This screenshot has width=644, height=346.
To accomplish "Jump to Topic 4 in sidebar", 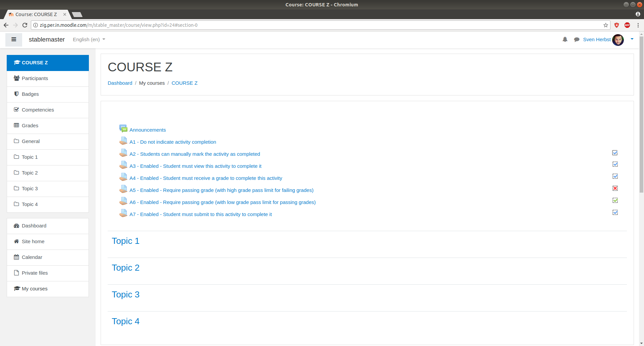I will [48, 204].
